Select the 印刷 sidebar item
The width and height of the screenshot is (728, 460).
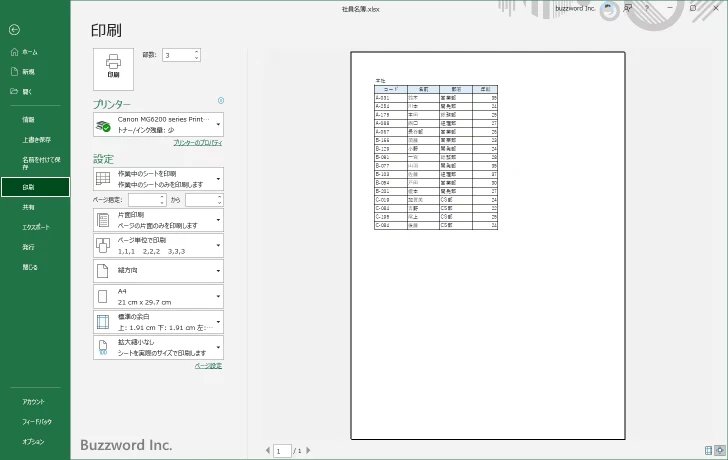click(x=35, y=187)
